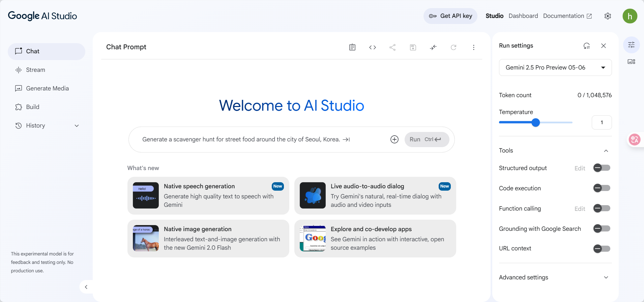Screen dimensions: 644x302
Task: Enable the URL context toggle
Action: [602, 249]
